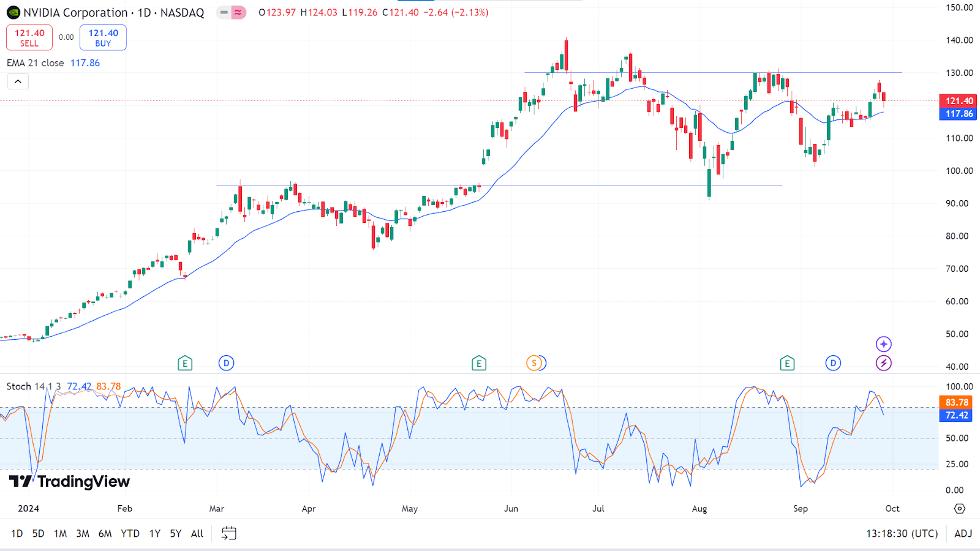Open the orange split S marker in June

[534, 363]
